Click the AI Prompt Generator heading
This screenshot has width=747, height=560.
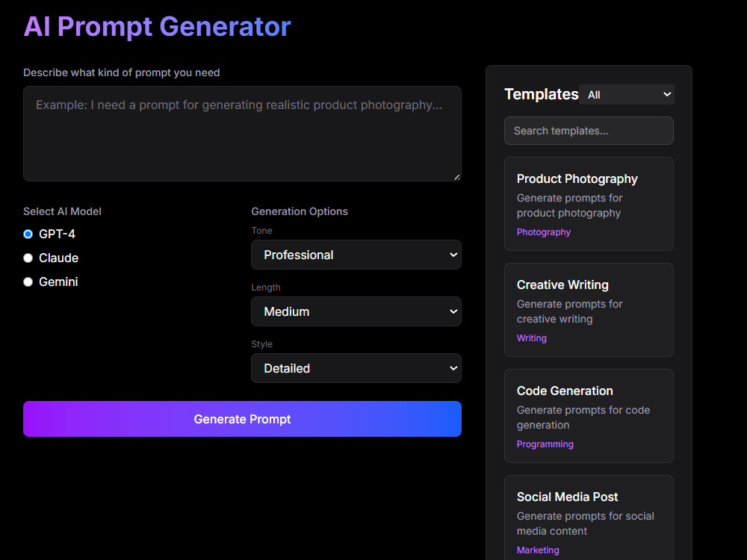pyautogui.click(x=157, y=26)
